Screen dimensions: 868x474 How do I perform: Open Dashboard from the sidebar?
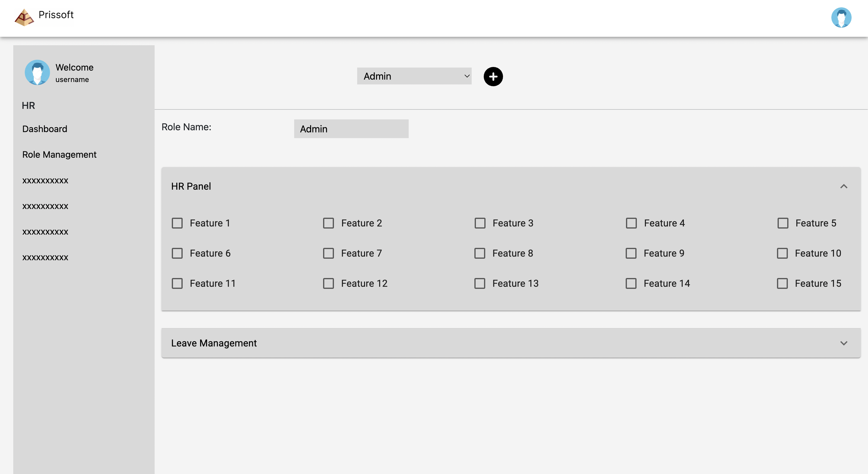(45, 129)
